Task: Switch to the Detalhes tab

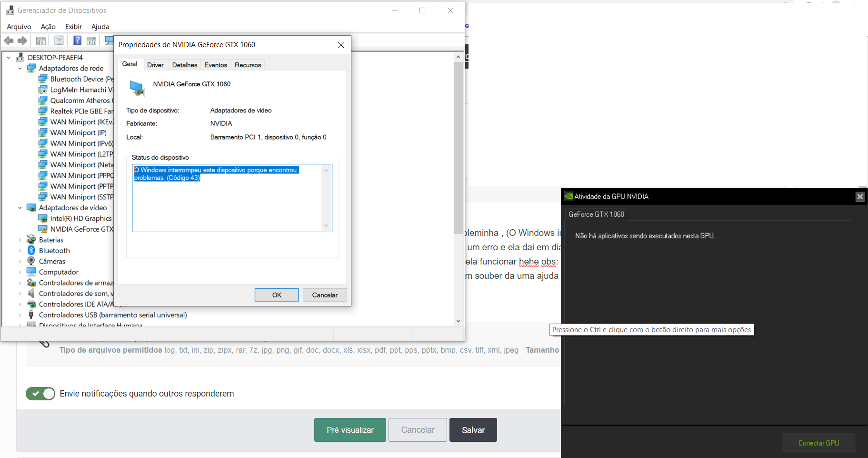Action: (185, 65)
